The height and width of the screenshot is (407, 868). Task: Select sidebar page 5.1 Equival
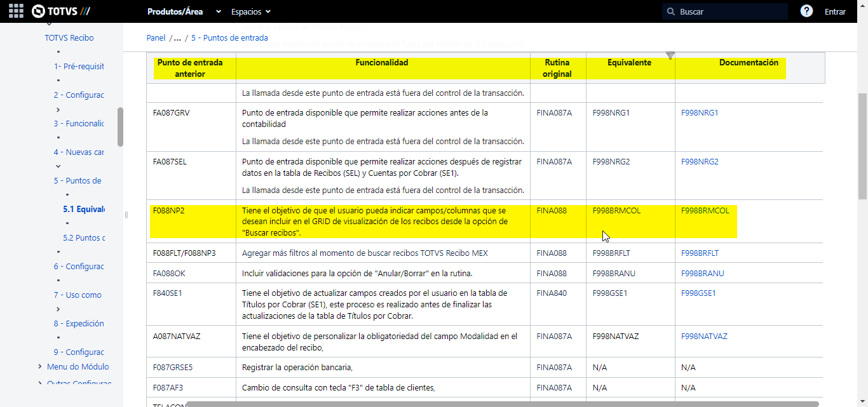[x=84, y=210]
